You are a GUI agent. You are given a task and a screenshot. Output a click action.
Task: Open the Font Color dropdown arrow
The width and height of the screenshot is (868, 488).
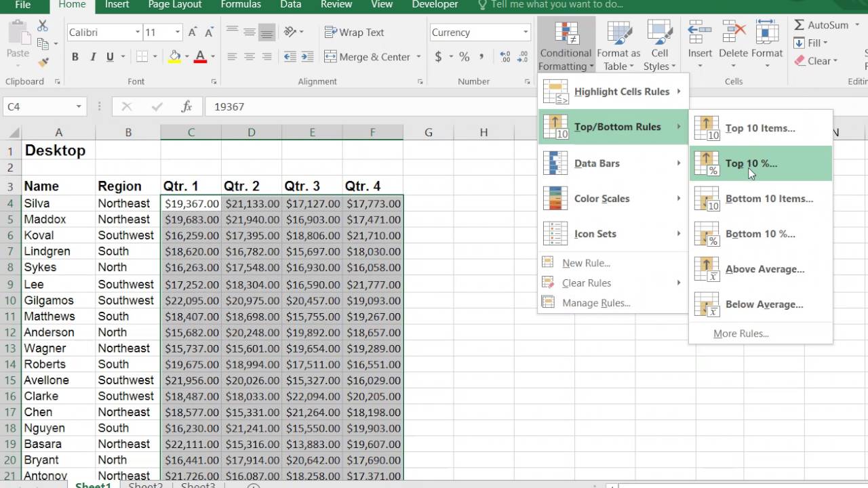pyautogui.click(x=213, y=57)
